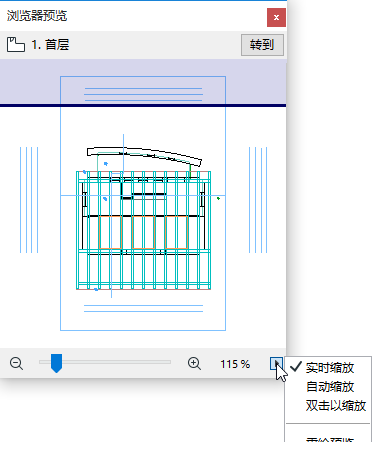
Task: Move the zoom slider handle
Action: (x=56, y=363)
